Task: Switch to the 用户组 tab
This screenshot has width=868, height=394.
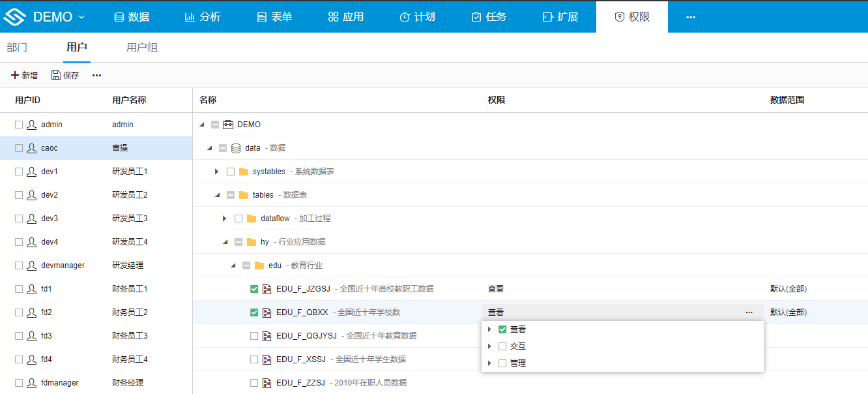Action: tap(142, 47)
